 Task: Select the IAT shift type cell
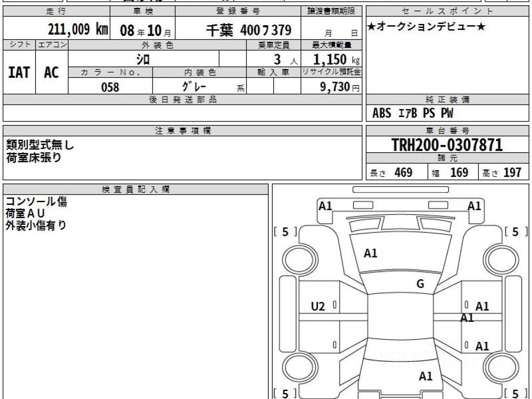click(19, 73)
